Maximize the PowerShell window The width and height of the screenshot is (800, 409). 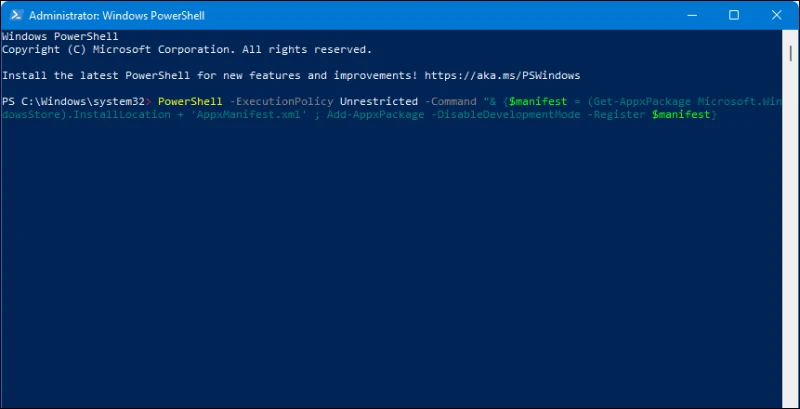click(x=734, y=15)
